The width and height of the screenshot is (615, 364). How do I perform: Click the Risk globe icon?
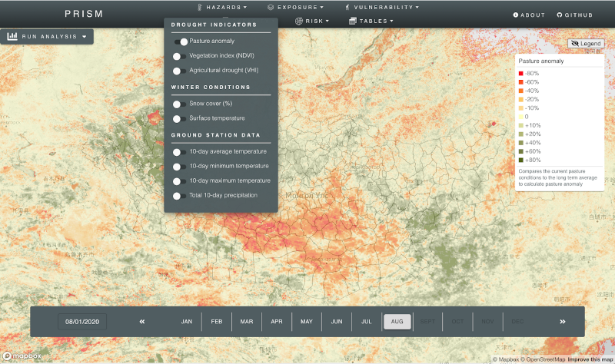click(x=299, y=21)
